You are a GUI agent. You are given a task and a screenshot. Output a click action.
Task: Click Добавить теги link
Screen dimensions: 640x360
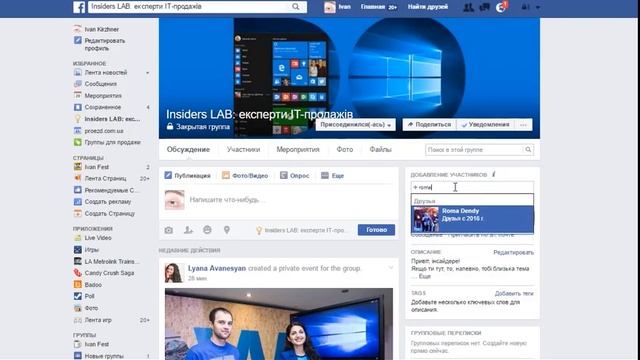click(514, 293)
